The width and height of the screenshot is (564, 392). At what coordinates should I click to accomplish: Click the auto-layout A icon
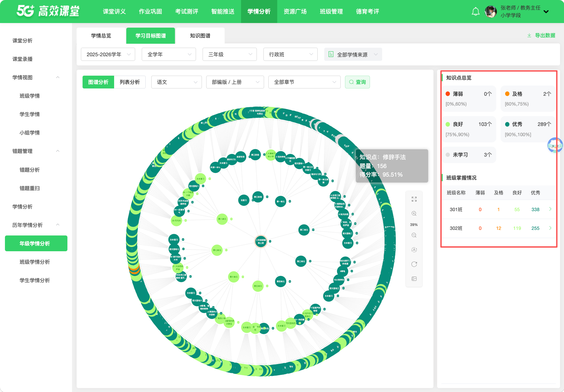pos(414,250)
